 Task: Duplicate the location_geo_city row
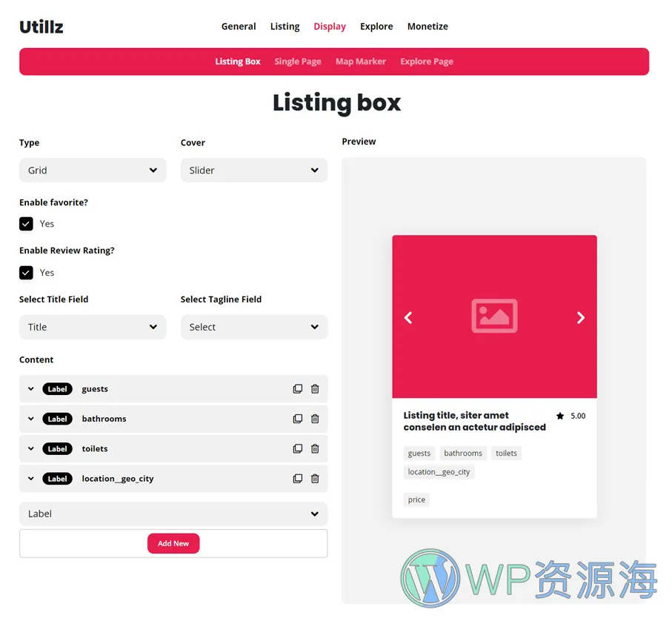pos(297,479)
